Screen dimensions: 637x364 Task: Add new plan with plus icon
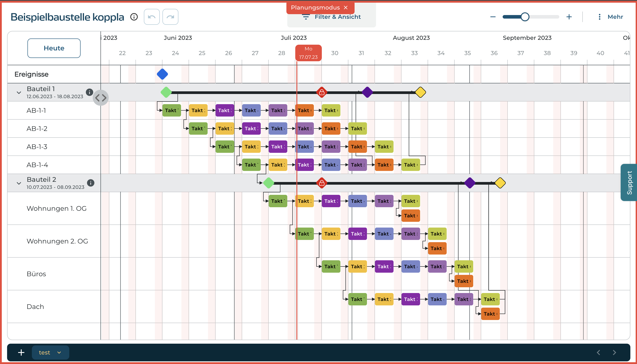[21, 353]
